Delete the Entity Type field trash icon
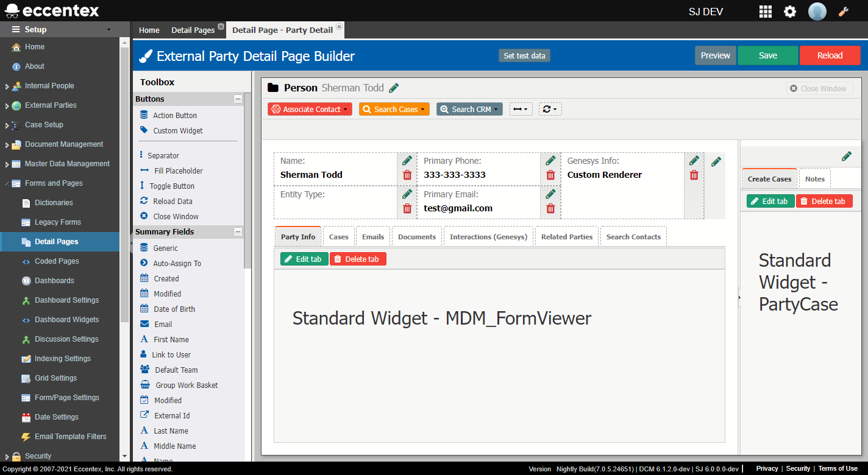The image size is (868, 475). tap(407, 209)
